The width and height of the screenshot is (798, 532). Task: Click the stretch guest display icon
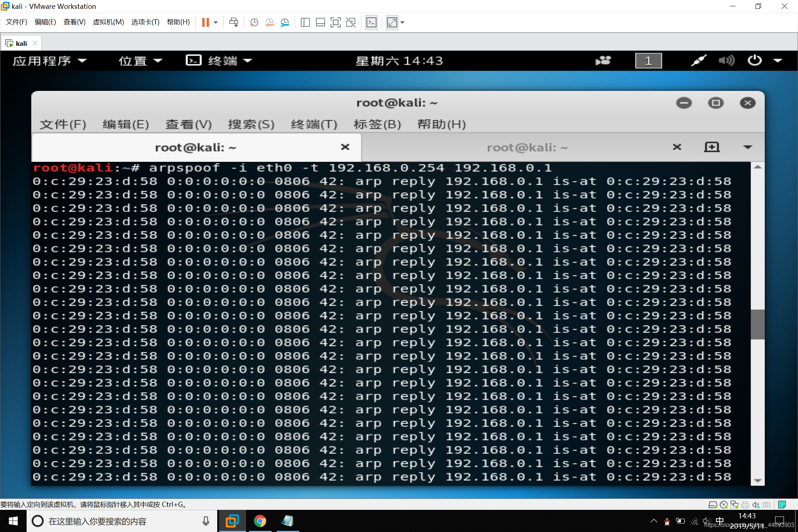tap(392, 23)
